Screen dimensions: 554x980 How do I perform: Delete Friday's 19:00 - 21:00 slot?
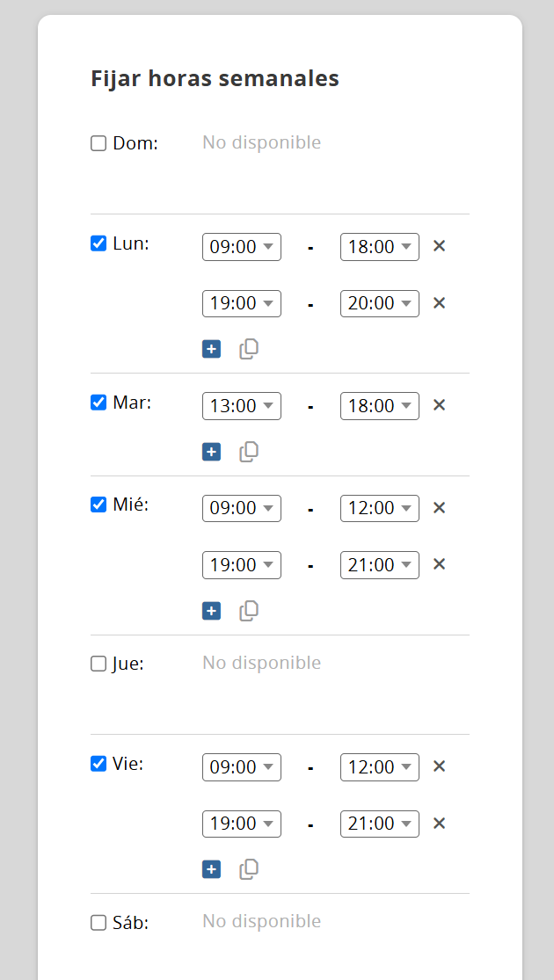440,824
